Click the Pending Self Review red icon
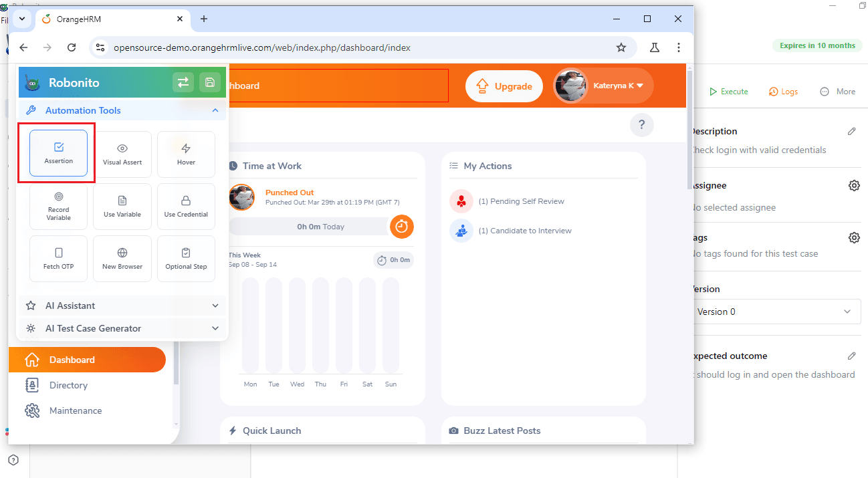 pyautogui.click(x=461, y=201)
